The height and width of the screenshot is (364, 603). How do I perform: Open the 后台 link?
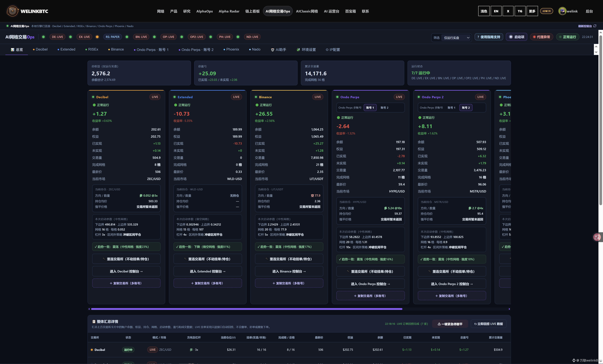tap(589, 11)
